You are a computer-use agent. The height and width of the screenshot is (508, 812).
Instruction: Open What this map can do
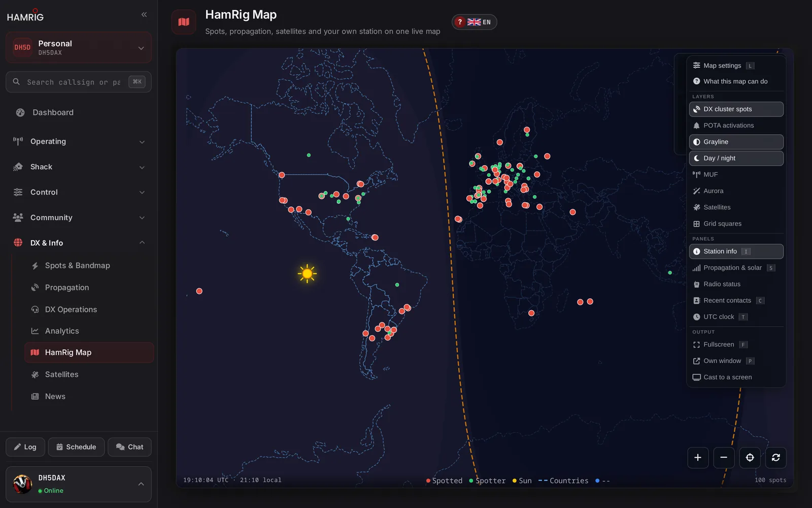736,81
